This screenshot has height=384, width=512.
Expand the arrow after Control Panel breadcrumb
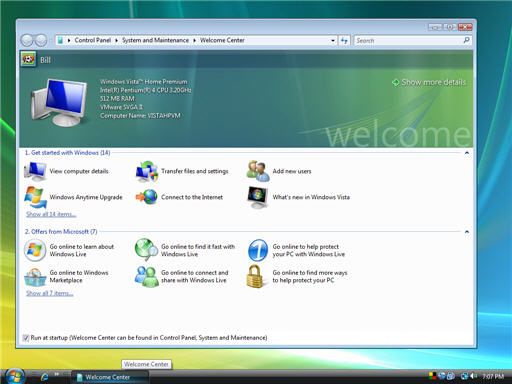pos(117,40)
